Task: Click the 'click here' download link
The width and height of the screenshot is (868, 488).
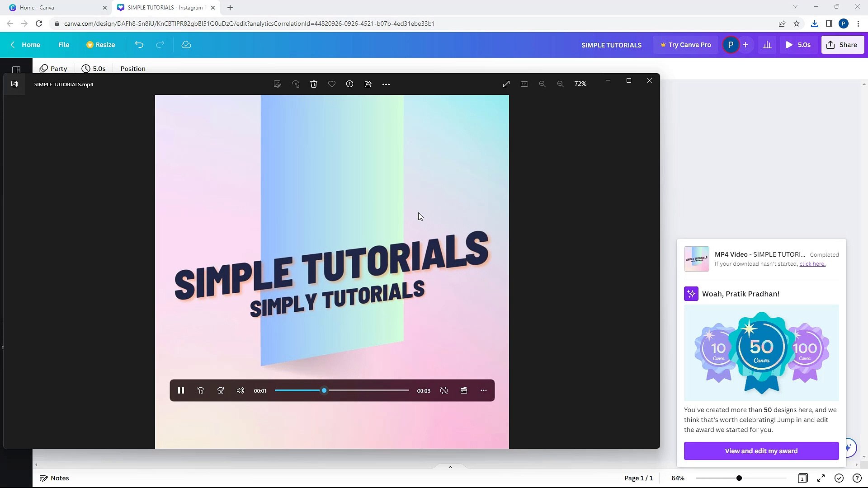Action: click(812, 263)
